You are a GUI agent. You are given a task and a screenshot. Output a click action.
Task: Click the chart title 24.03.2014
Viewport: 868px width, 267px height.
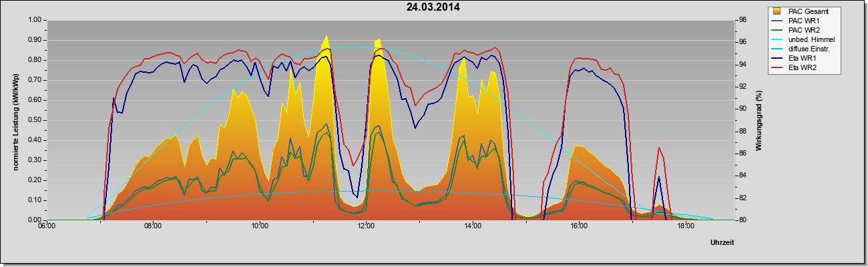click(x=433, y=7)
